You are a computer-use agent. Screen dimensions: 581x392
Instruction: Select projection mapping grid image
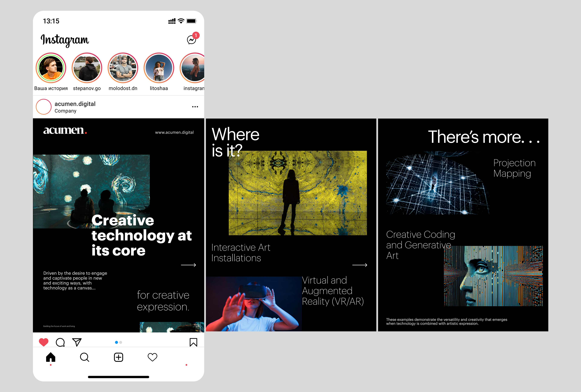pos(438,183)
